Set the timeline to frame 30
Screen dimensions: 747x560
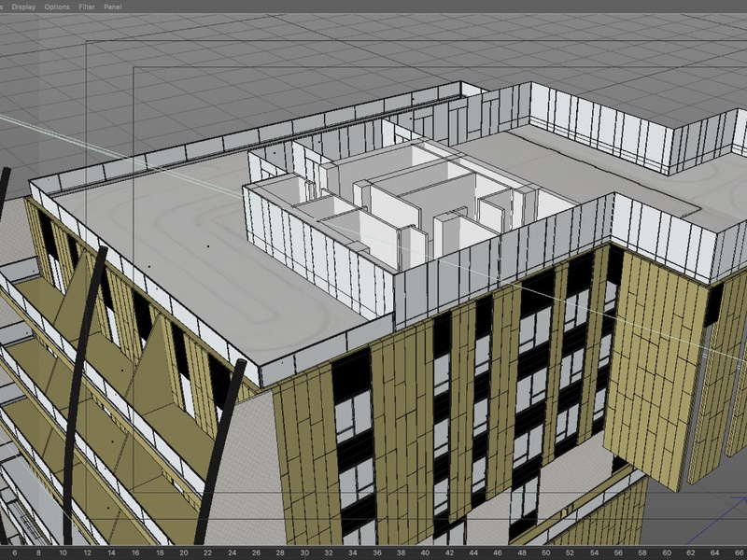point(305,553)
